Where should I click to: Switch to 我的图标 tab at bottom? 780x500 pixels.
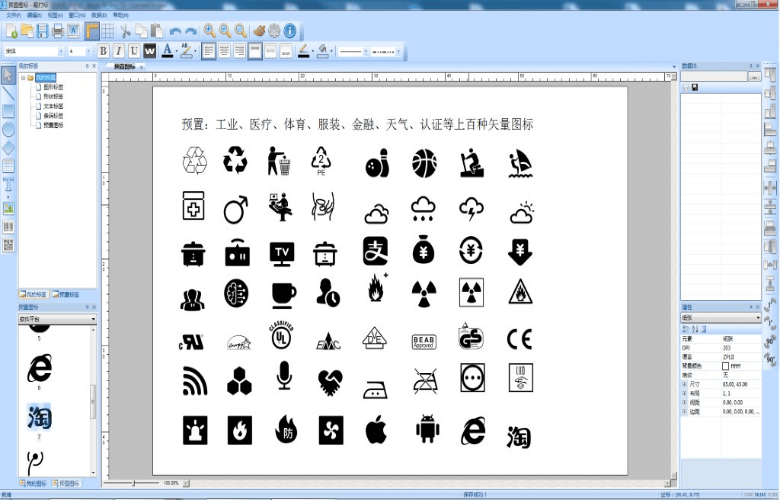(33, 483)
